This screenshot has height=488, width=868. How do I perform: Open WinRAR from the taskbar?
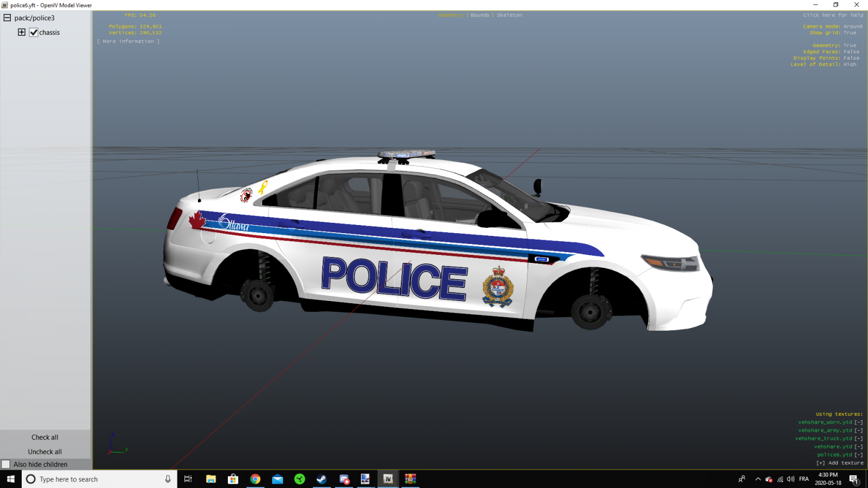[x=410, y=479]
